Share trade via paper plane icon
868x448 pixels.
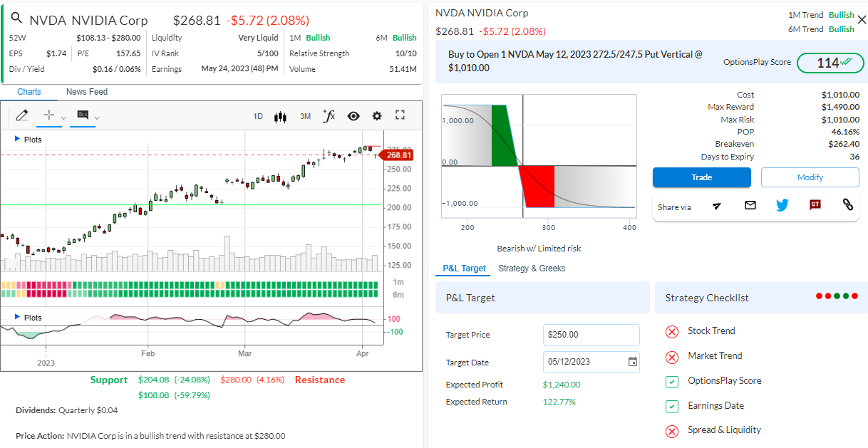pyautogui.click(x=717, y=206)
